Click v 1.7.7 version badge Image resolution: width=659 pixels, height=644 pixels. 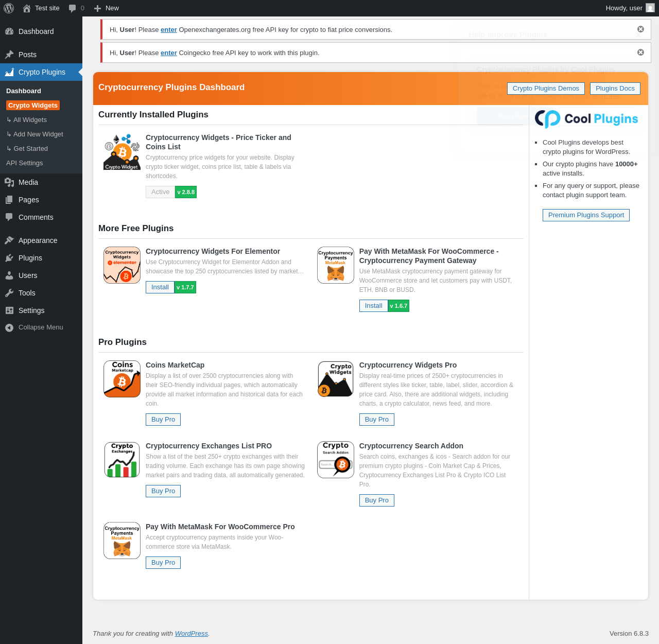[x=185, y=287]
